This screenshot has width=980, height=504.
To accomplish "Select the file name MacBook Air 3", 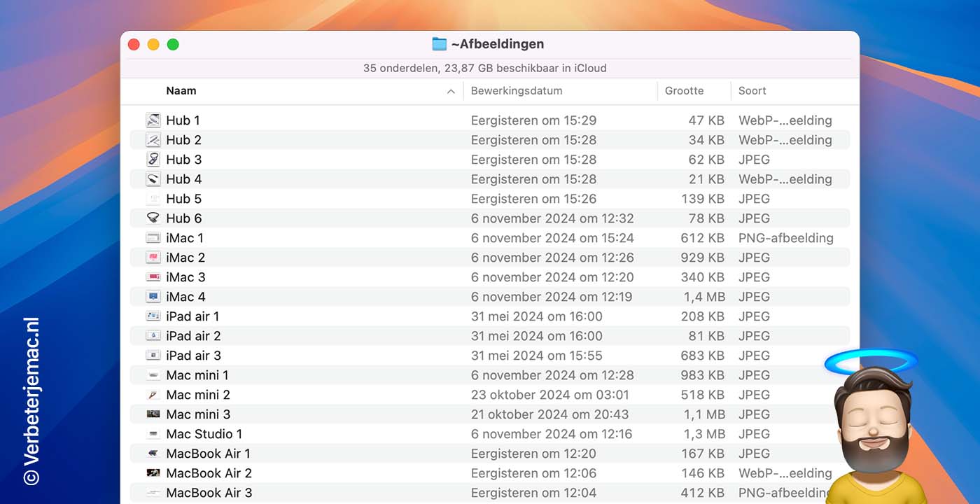I will click(209, 493).
